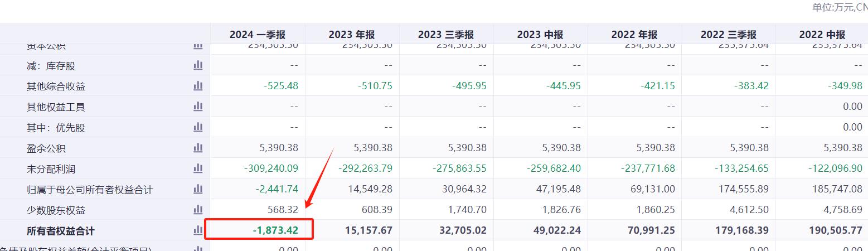Click the 70,991.25 total equity cell
Image resolution: width=868 pixels, height=251 pixels.
point(651,231)
